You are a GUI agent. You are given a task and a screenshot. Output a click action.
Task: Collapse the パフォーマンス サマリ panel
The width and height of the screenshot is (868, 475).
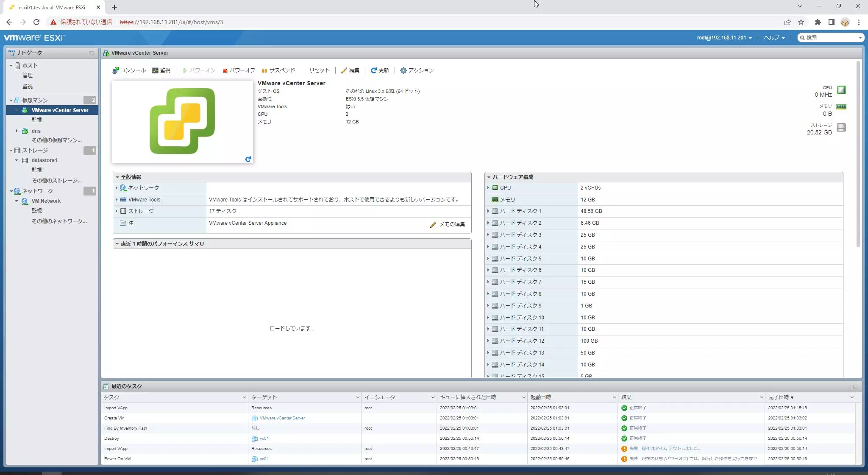[117, 244]
